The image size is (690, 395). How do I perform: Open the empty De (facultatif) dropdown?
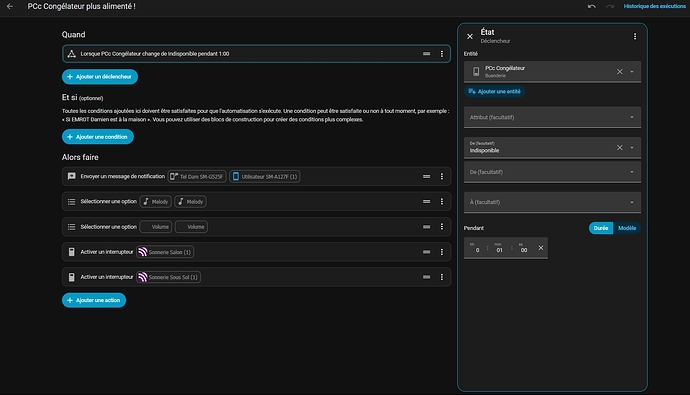[552, 172]
